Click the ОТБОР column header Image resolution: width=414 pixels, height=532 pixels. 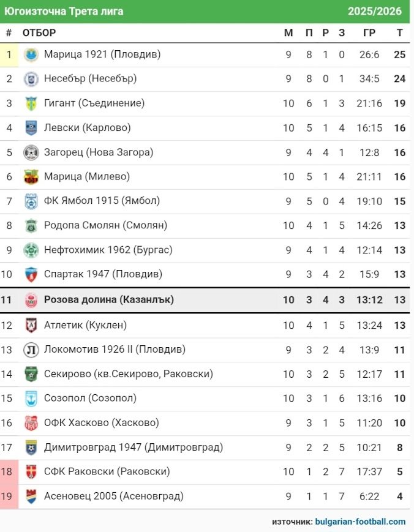tap(39, 32)
